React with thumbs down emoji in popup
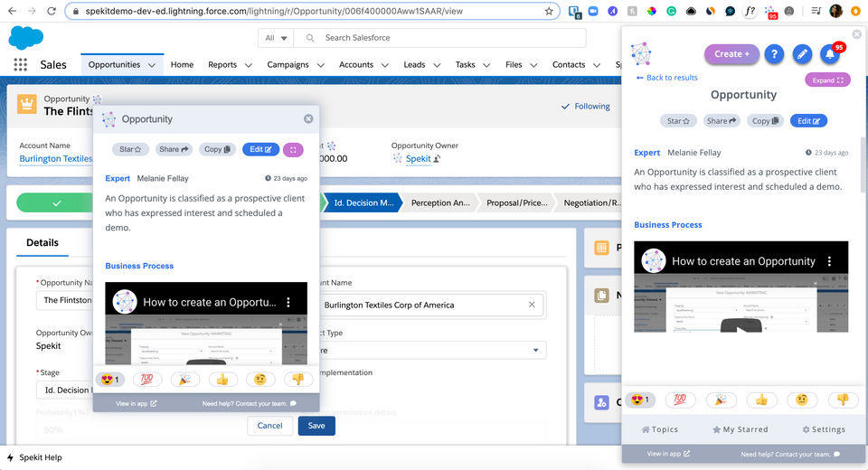Image resolution: width=868 pixels, height=470 pixels. (297, 380)
